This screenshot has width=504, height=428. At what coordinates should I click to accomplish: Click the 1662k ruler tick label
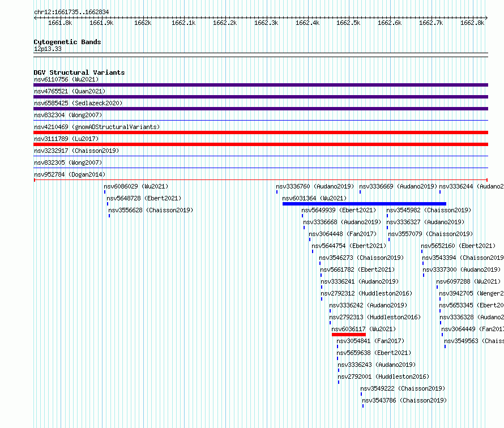[x=143, y=23]
